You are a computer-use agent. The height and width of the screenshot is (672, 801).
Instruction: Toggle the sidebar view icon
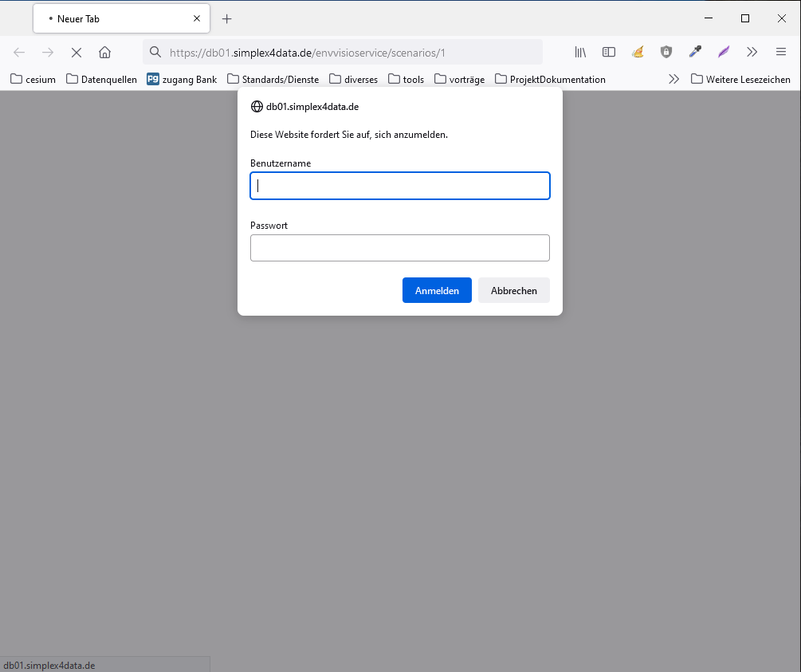[609, 52]
